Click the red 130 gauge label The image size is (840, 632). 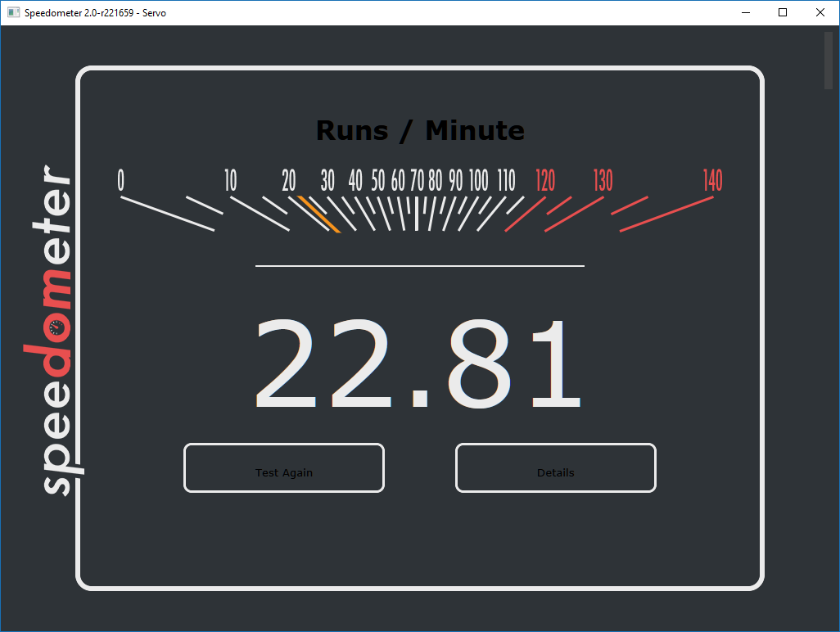(x=603, y=180)
